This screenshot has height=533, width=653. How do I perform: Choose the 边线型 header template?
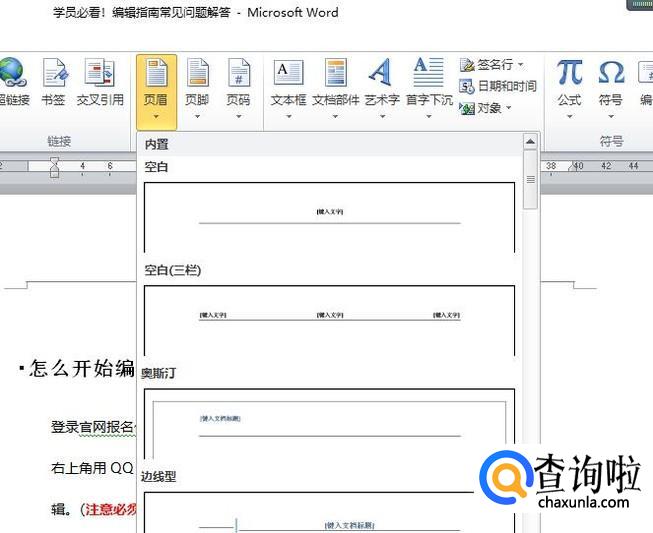[x=329, y=513]
